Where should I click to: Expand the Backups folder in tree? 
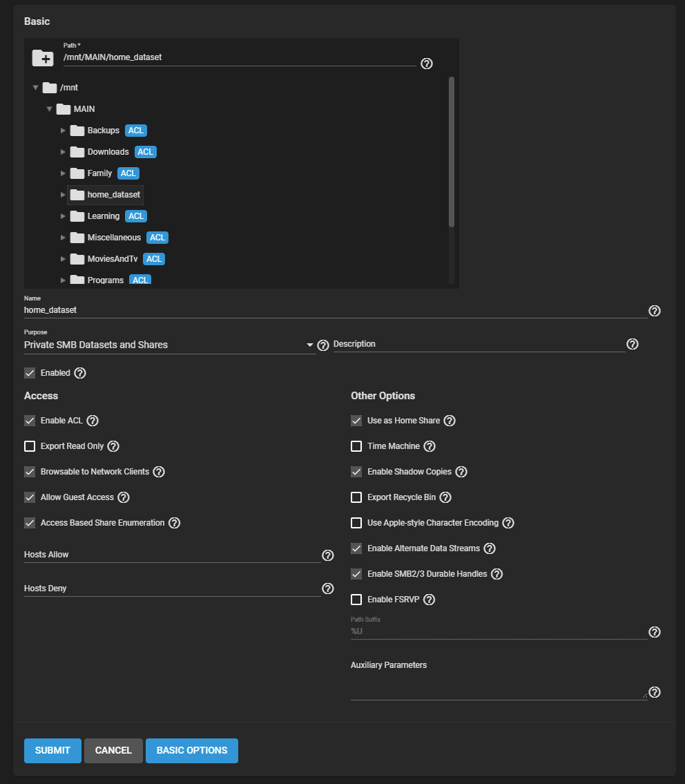click(x=63, y=131)
